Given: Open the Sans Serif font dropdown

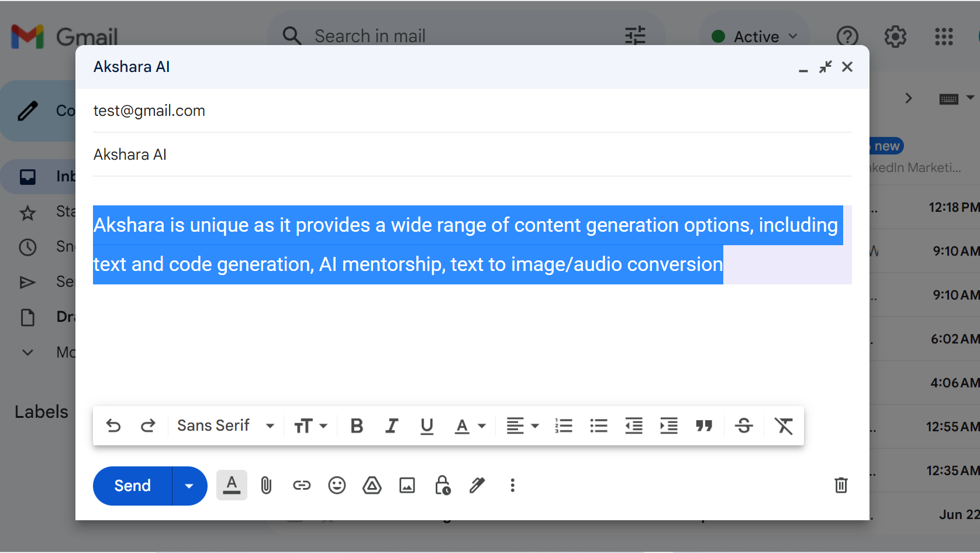Looking at the screenshot, I should [x=226, y=426].
